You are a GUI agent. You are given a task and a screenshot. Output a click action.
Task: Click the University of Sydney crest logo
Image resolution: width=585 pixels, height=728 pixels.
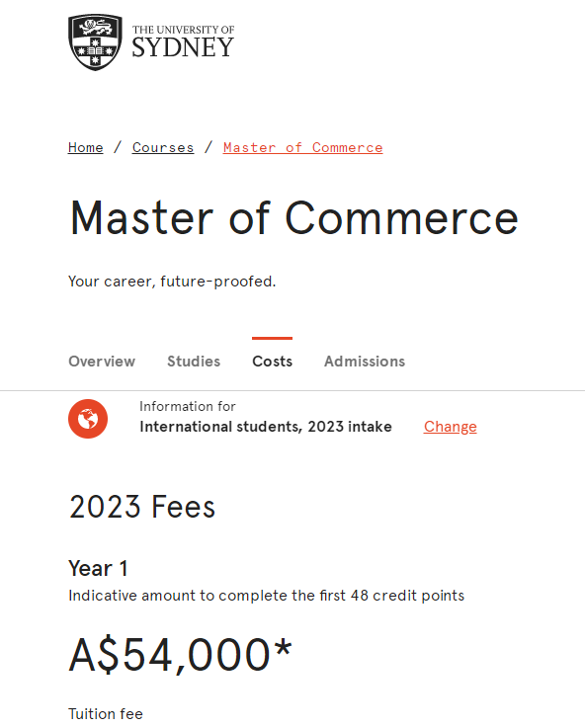pos(95,42)
